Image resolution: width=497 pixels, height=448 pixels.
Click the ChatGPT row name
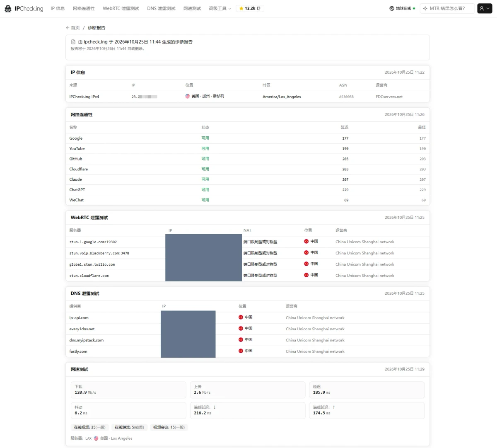(77, 190)
